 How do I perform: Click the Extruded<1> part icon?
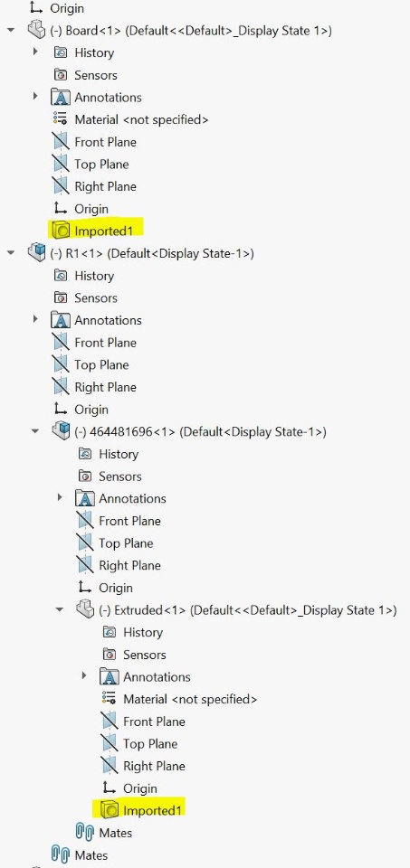pos(85,609)
